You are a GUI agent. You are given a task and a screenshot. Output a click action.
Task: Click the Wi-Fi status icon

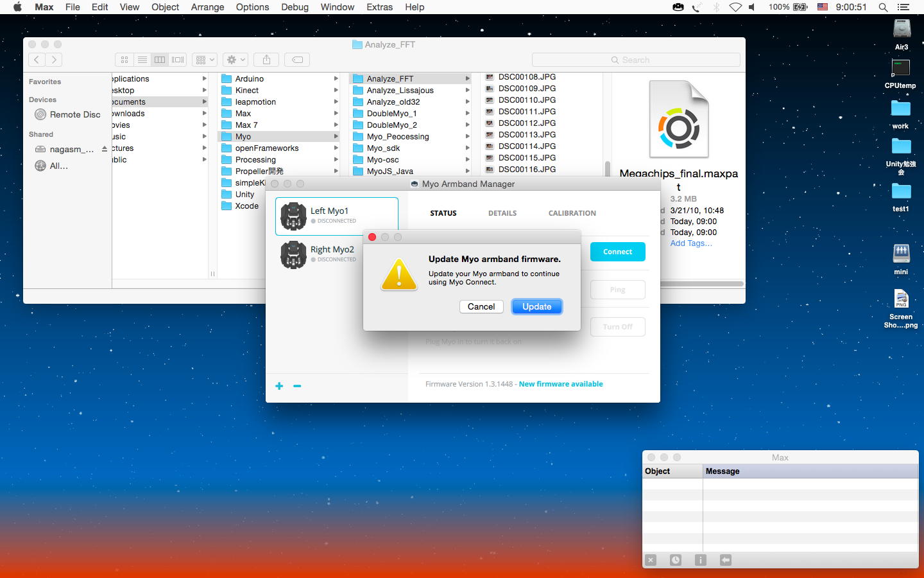point(735,7)
